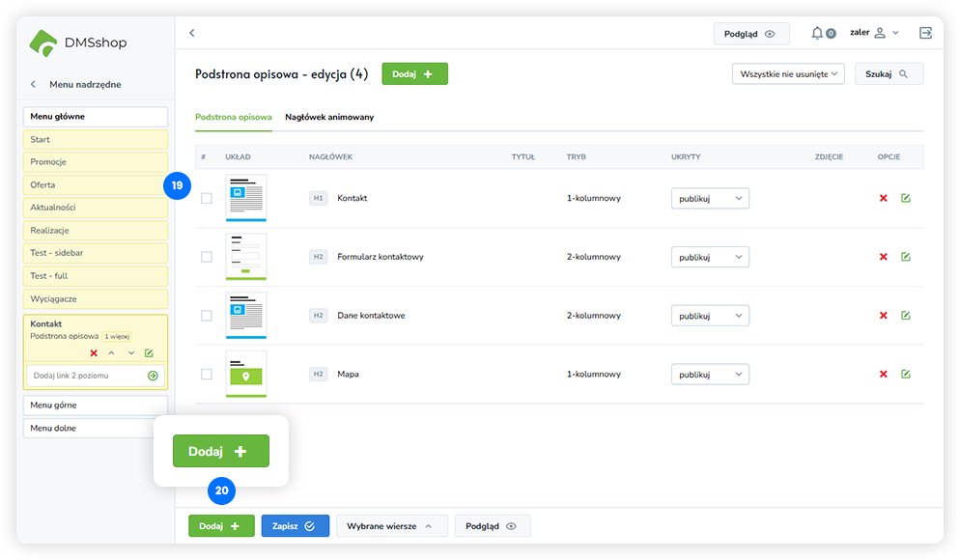The image size is (960, 560).
Task: Open the Wszystkie nie usunięte filter dropdown
Action: [789, 73]
